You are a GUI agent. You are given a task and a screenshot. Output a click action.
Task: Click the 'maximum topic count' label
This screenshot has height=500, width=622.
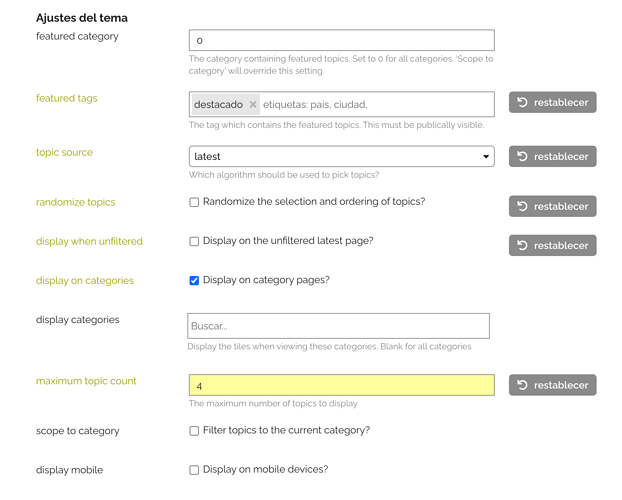86,381
